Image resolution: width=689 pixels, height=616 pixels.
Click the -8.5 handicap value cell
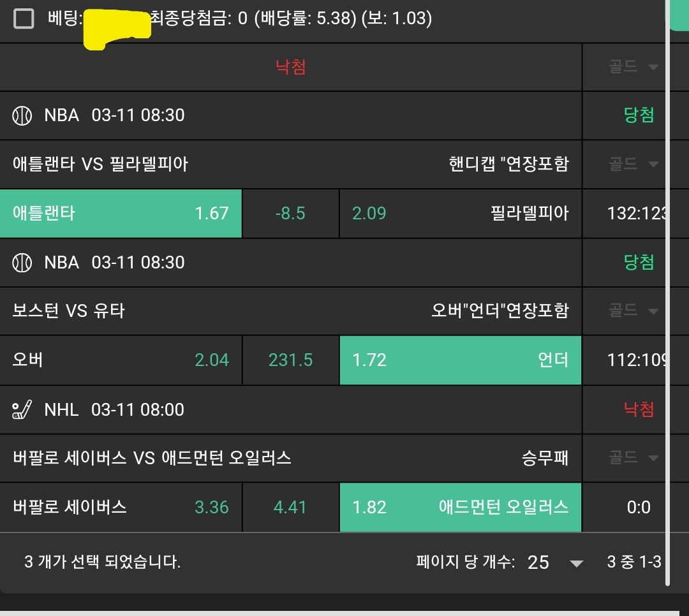(290, 214)
